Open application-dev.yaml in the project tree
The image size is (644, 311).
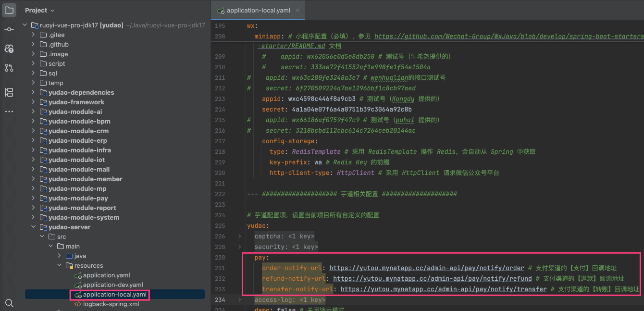tap(112, 285)
